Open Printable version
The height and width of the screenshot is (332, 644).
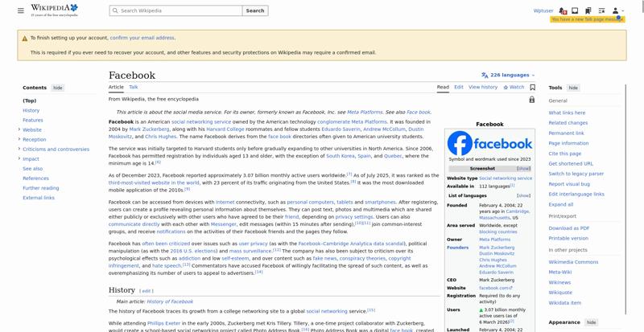coord(568,238)
